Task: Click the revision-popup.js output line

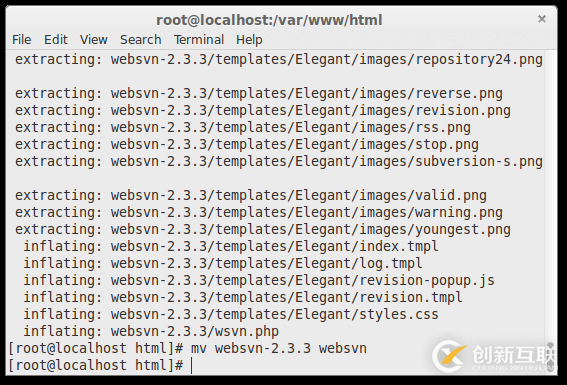Action: pyautogui.click(x=259, y=280)
